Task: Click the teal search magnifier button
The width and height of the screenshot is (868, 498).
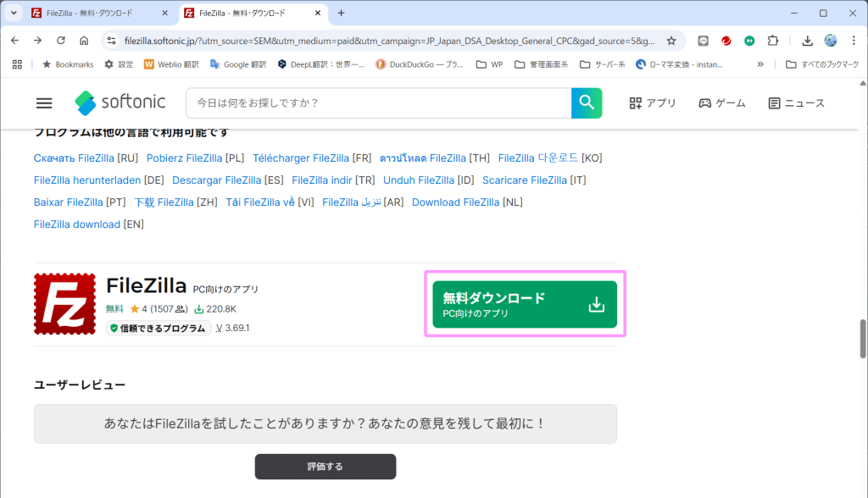Action: click(587, 103)
